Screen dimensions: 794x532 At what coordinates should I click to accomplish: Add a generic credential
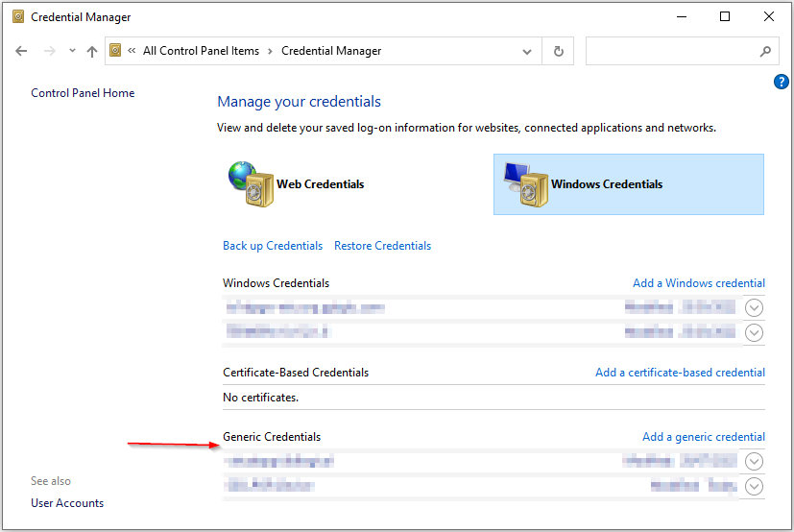(704, 437)
